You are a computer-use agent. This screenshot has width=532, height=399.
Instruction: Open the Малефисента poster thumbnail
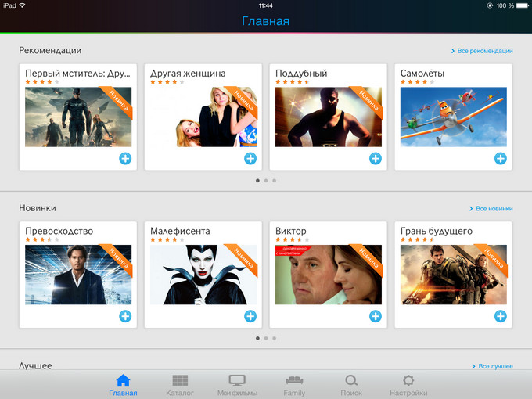(x=203, y=275)
